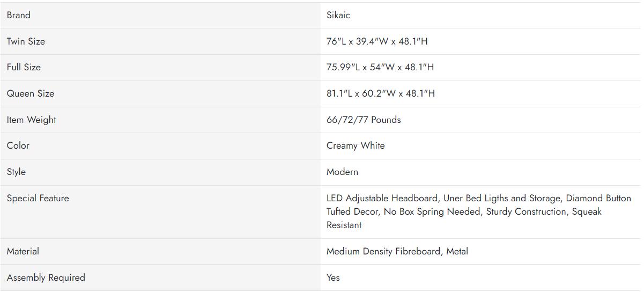
Task: Select the Assembly Required label
Action: click(46, 278)
